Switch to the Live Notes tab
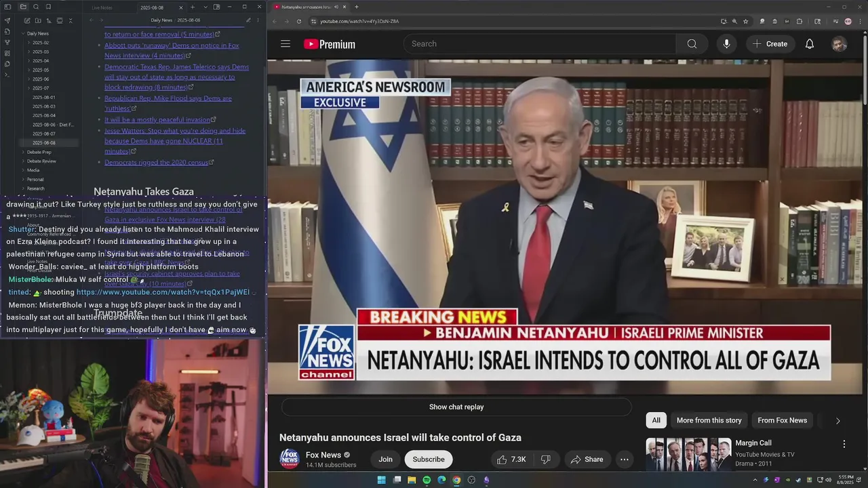Image resolution: width=868 pixels, height=488 pixels. point(102,7)
